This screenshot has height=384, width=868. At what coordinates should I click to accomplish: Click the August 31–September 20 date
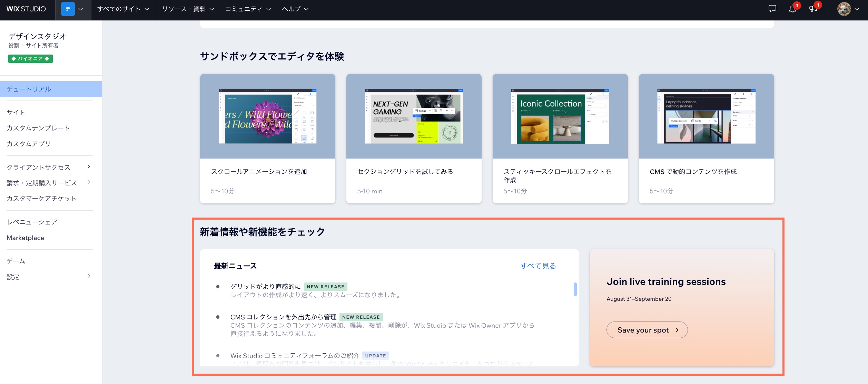pos(639,299)
